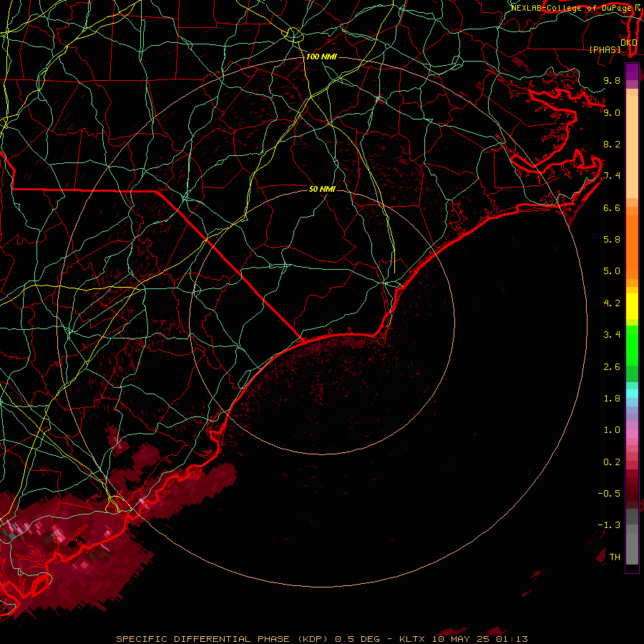Select the -0.5 value on the scale

tap(609, 494)
